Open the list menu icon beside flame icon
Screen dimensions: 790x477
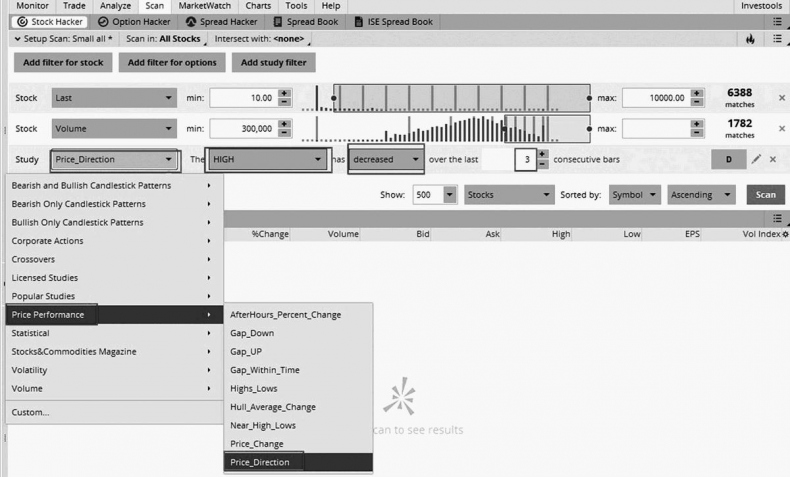point(777,39)
